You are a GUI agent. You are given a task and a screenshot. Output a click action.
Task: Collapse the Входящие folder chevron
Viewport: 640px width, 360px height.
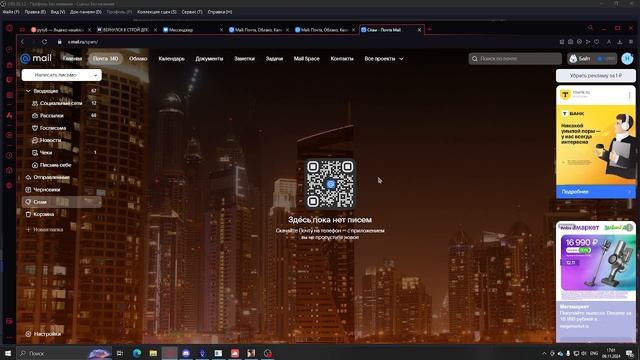[x=28, y=91]
